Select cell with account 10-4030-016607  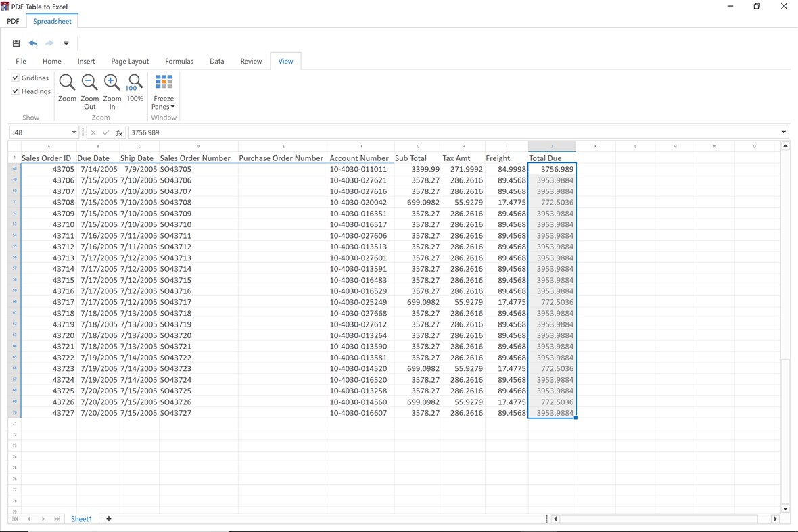pyautogui.click(x=361, y=413)
